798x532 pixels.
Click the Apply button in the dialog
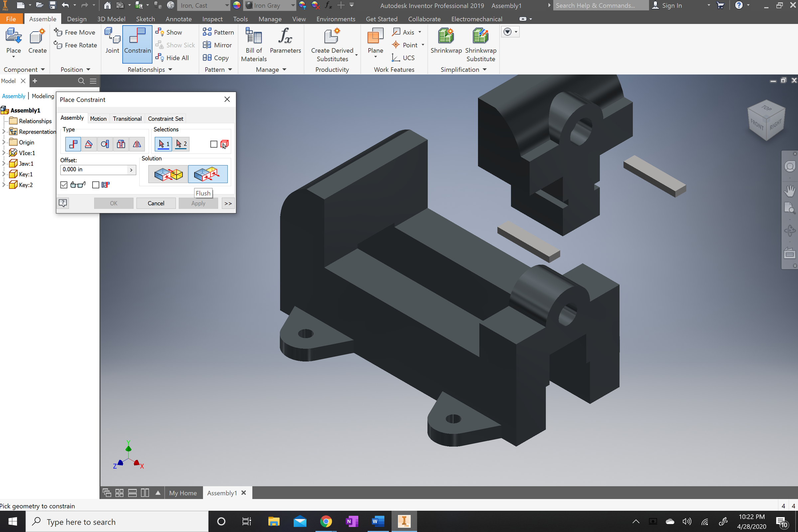(198, 203)
